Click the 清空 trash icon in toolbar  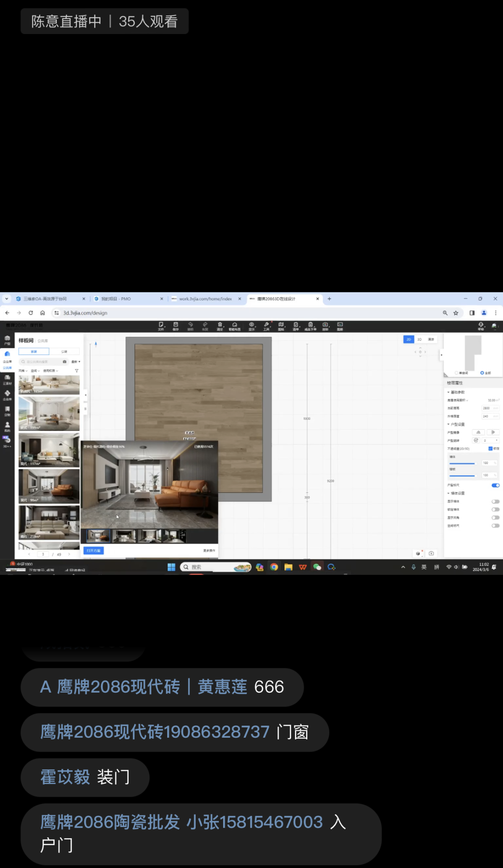pos(220,326)
